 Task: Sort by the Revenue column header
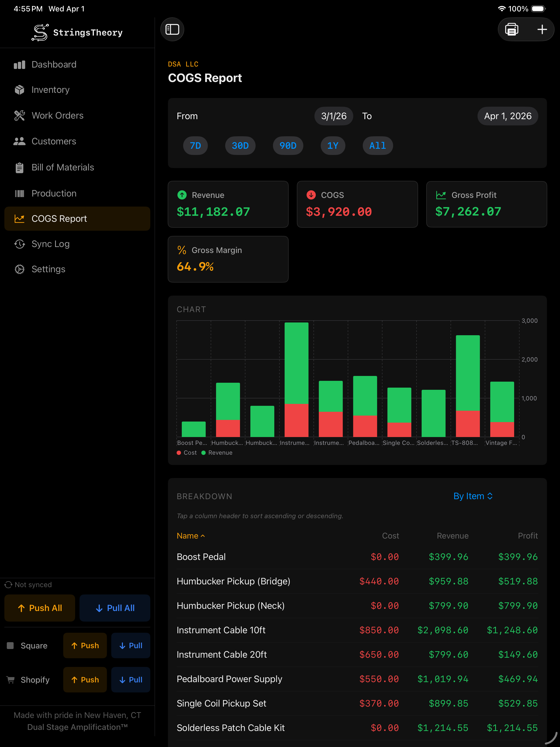pos(452,536)
